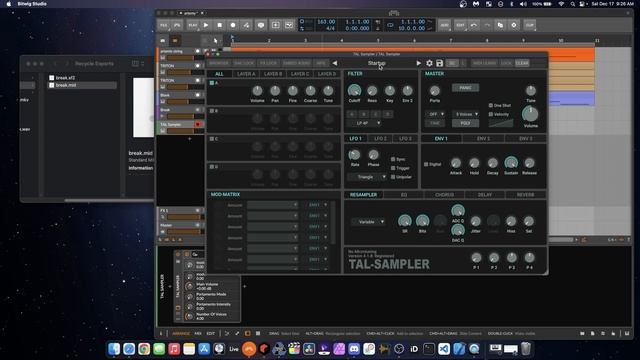Click the PANIC button in Master section
This screenshot has width=640, height=360.
(465, 88)
